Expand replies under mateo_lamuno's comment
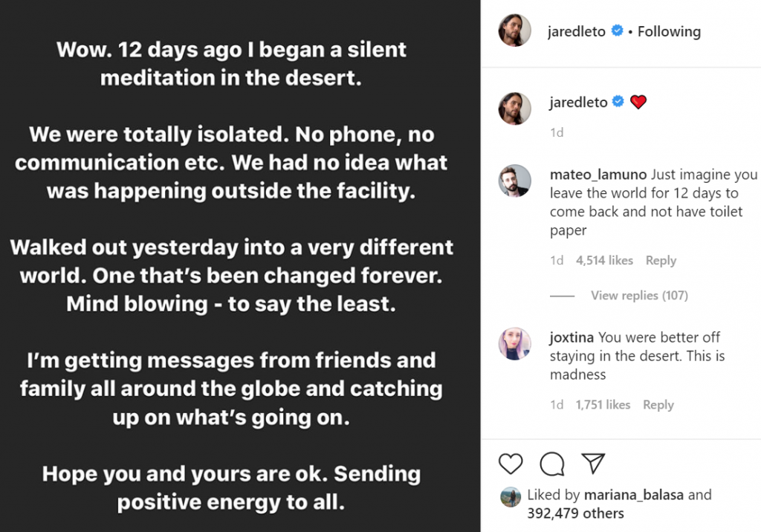This screenshot has height=532, width=761. [x=639, y=295]
